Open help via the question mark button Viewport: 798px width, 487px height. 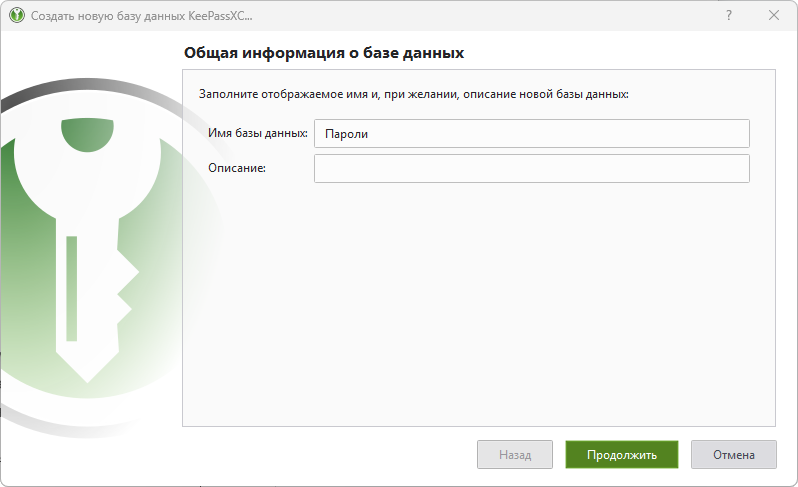[x=729, y=16]
